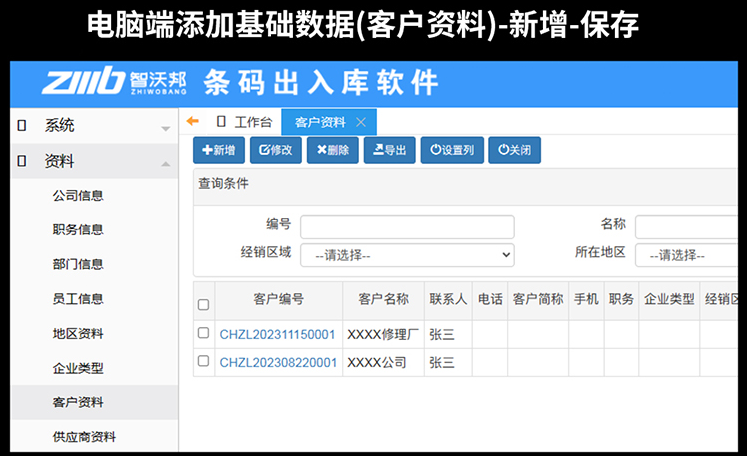
Task: Collapse the 资料 menu arrow
Action: 165,164
